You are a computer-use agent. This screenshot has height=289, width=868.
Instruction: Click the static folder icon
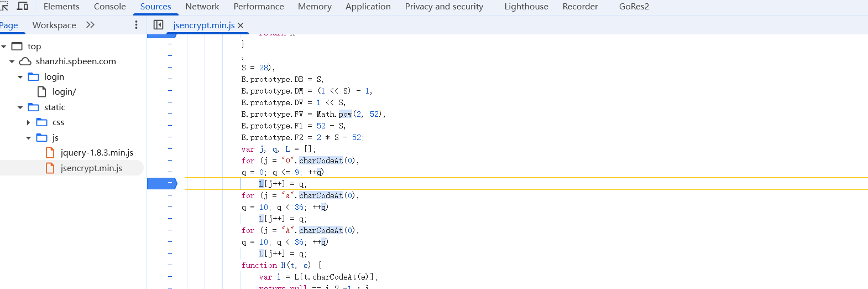point(34,107)
